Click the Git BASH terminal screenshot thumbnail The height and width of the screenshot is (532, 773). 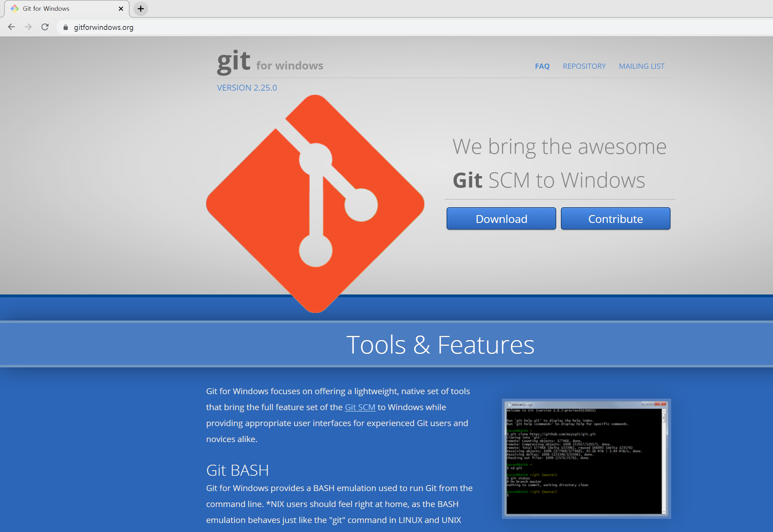(x=586, y=458)
